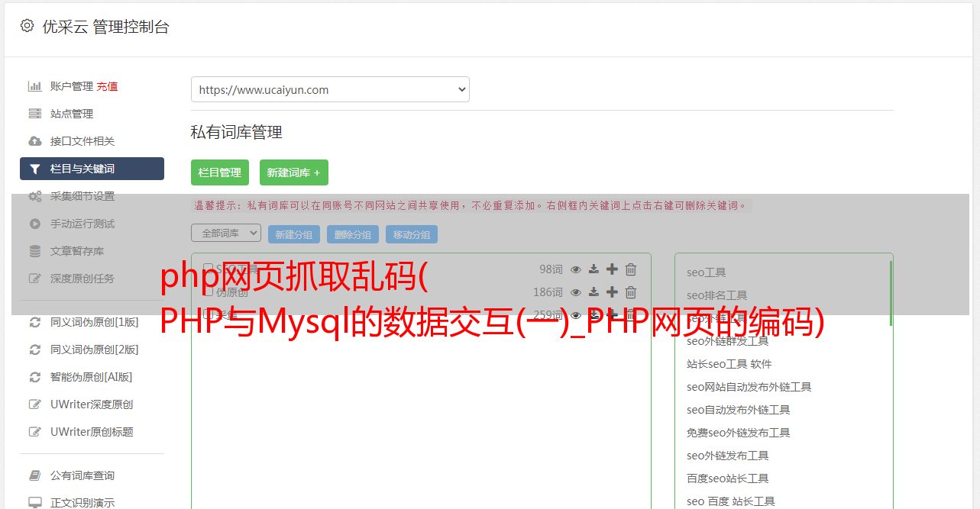Select keyword seo自动发布外链工具
The height and width of the screenshot is (509, 980).
click(x=739, y=410)
